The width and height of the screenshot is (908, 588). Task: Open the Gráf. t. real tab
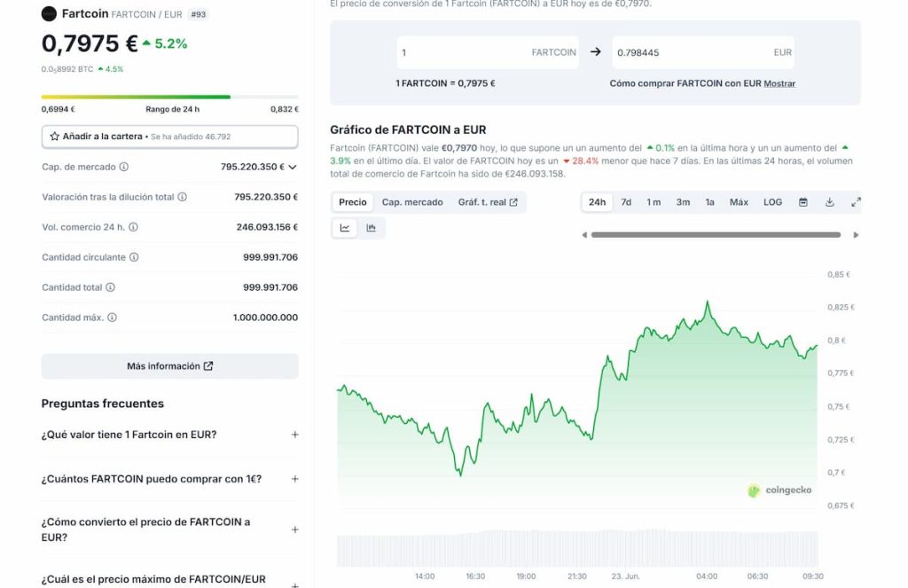click(x=488, y=202)
